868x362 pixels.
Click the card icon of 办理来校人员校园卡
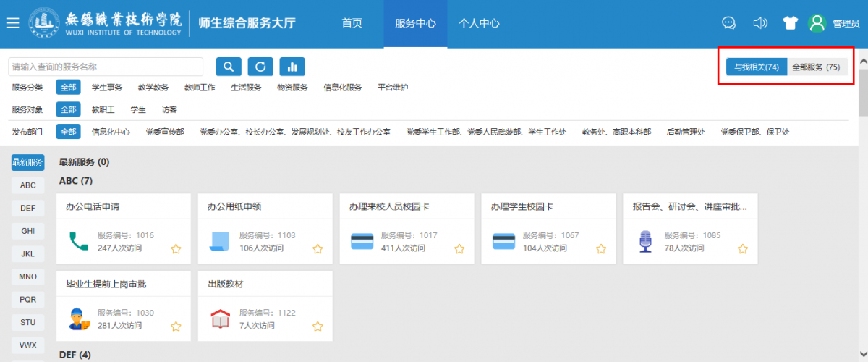(x=362, y=241)
